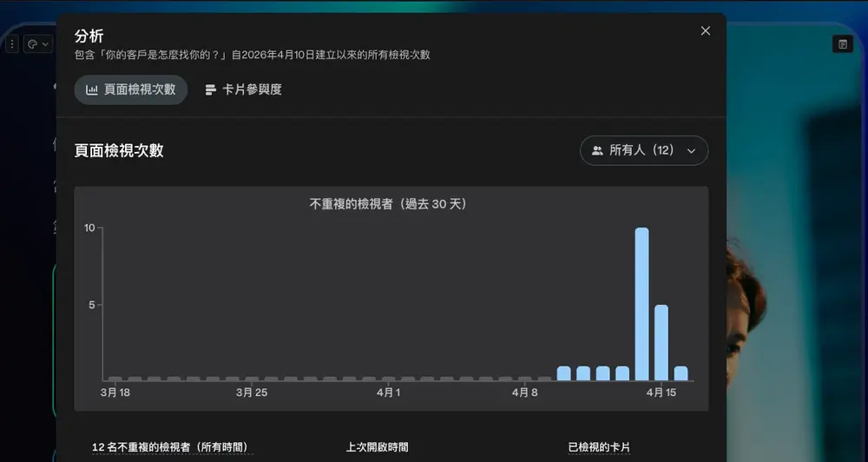The image size is (868, 462).
Task: Click the 3月 25 axis label
Action: tap(252, 393)
